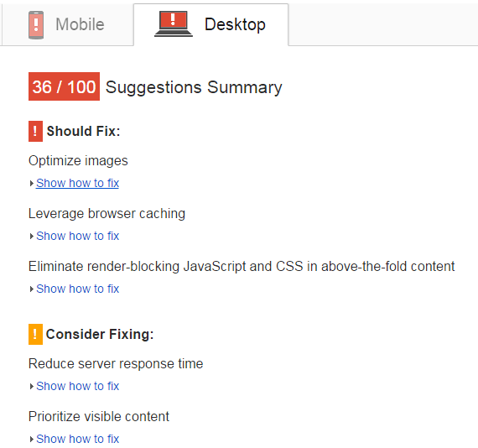Show how to fix Prioritize visible content
The width and height of the screenshot is (478, 448).
tap(77, 439)
